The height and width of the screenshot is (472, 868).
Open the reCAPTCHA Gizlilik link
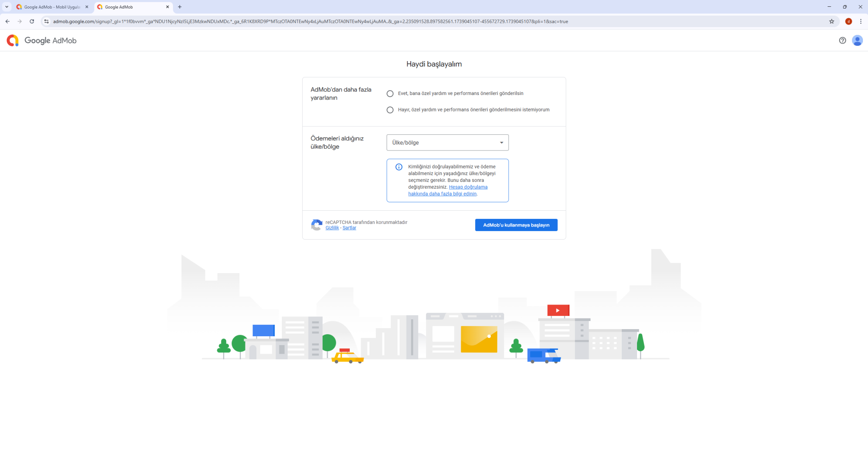[332, 228]
